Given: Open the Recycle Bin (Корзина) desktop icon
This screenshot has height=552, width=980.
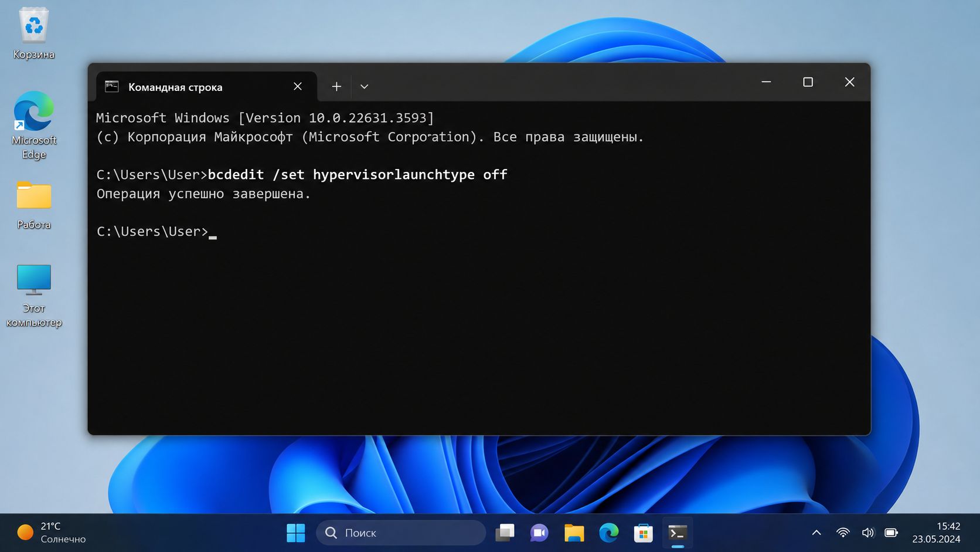Looking at the screenshot, I should click(x=33, y=34).
